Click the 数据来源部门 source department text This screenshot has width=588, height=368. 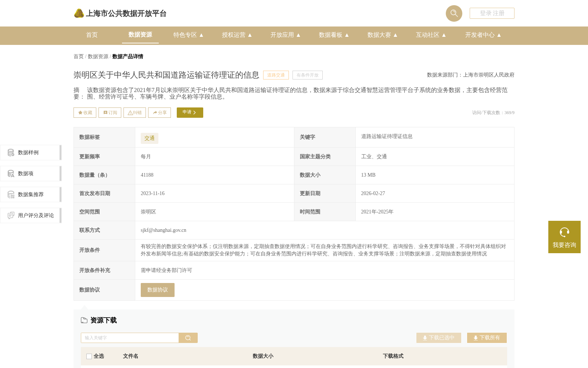[x=471, y=75]
